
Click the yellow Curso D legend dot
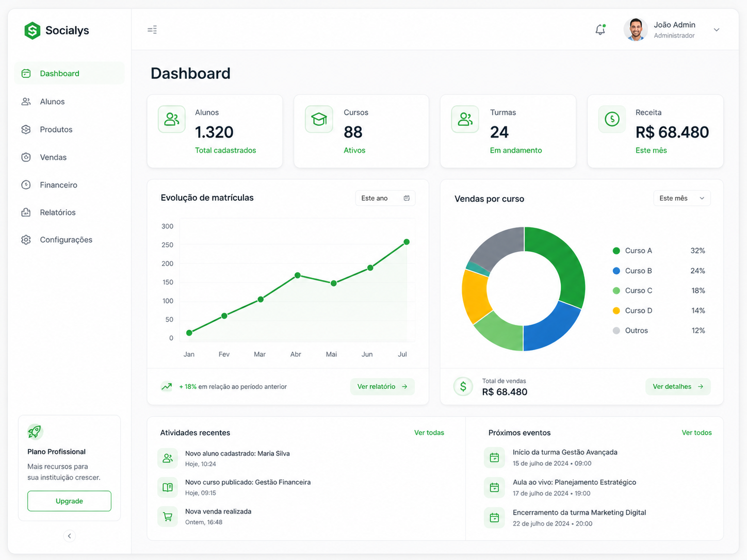[616, 310]
